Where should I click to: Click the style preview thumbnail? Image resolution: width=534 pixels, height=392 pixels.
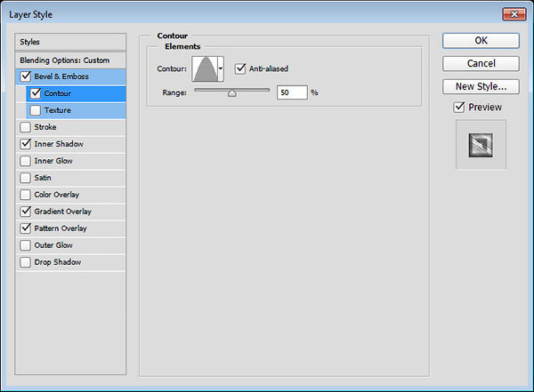481,145
